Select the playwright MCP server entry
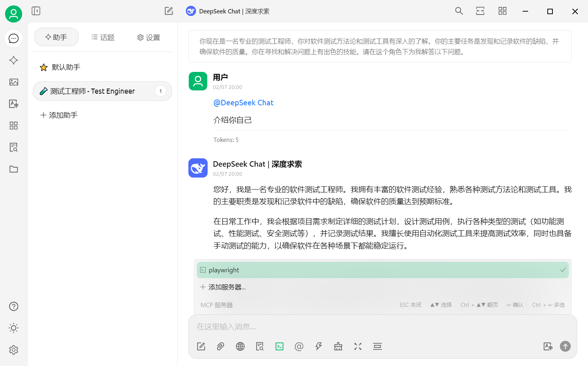Viewport: 588px width, 366px height. [381, 270]
